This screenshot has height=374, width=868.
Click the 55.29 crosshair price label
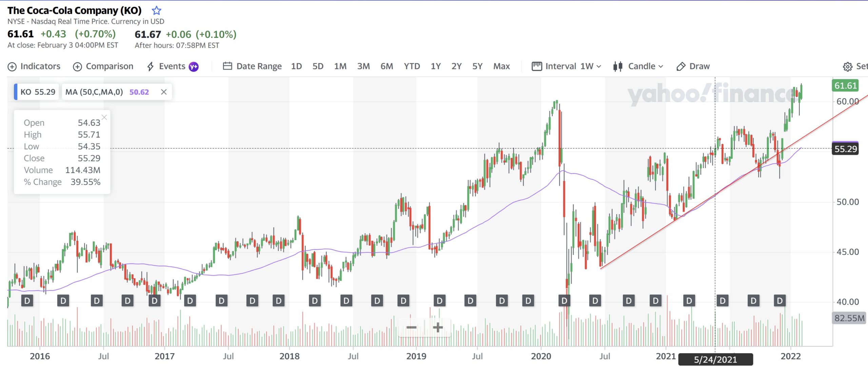point(845,149)
